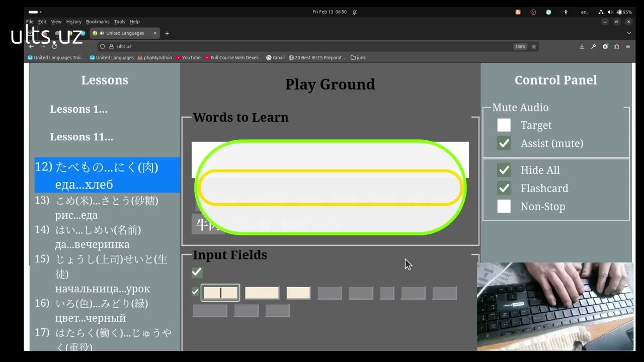Open the United Languages Trai... bookmark
This screenshot has width=644, height=362.
click(56, 58)
